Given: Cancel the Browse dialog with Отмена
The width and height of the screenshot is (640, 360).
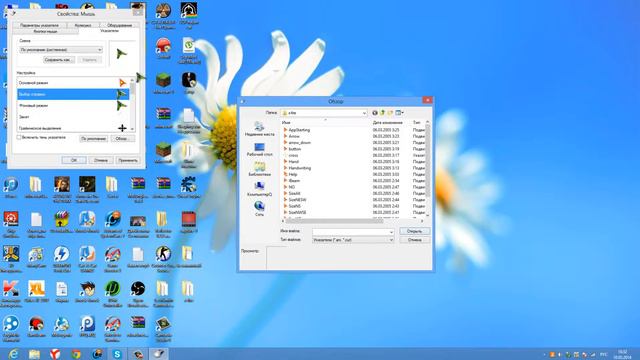Looking at the screenshot, I should coord(414,240).
